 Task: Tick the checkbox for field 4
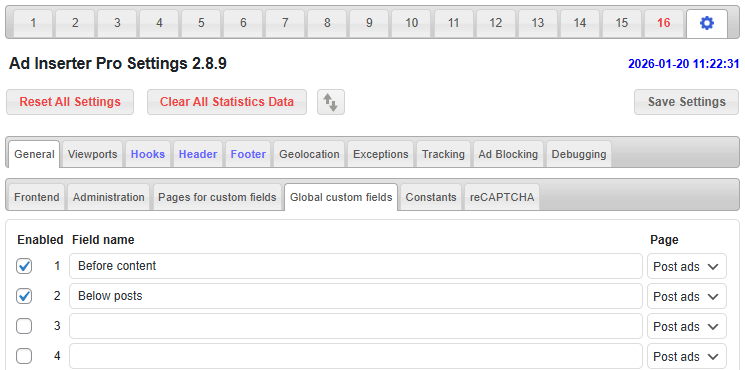[24, 356]
